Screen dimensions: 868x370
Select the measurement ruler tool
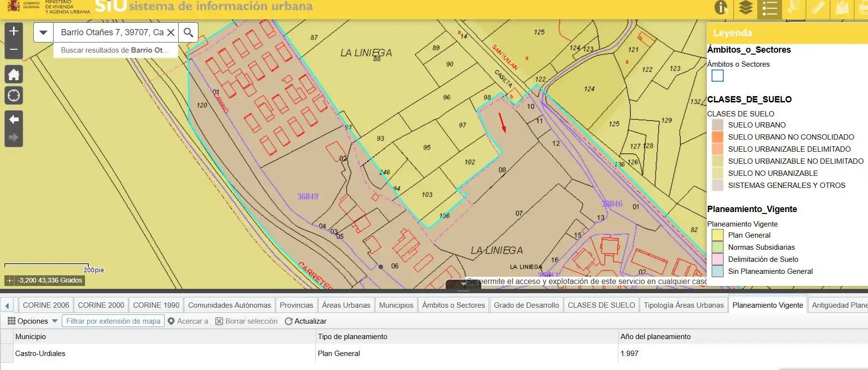818,8
